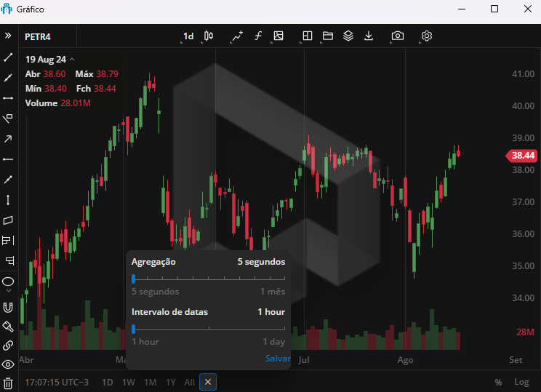Click the Volume 28.01M legend entry
The width and height of the screenshot is (541, 392).
coord(57,103)
